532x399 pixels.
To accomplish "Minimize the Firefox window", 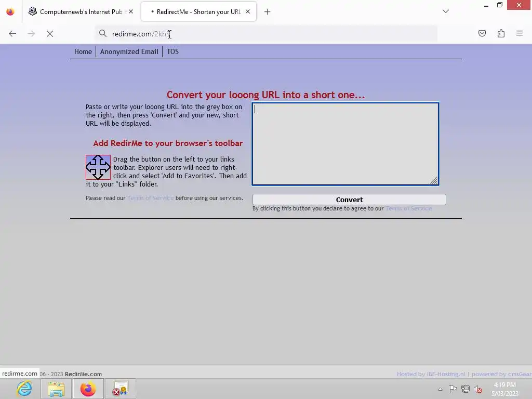I will [x=486, y=5].
